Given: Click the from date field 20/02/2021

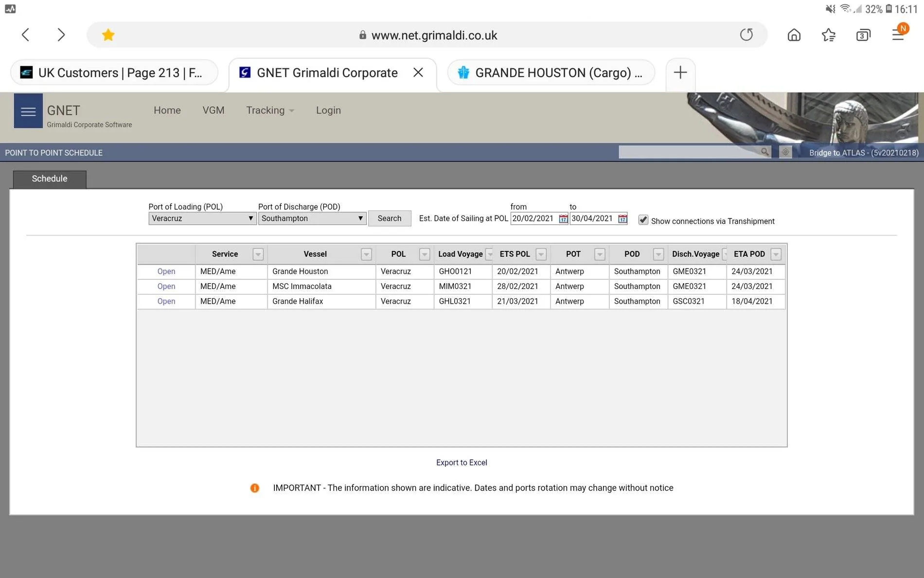Looking at the screenshot, I should coord(533,218).
